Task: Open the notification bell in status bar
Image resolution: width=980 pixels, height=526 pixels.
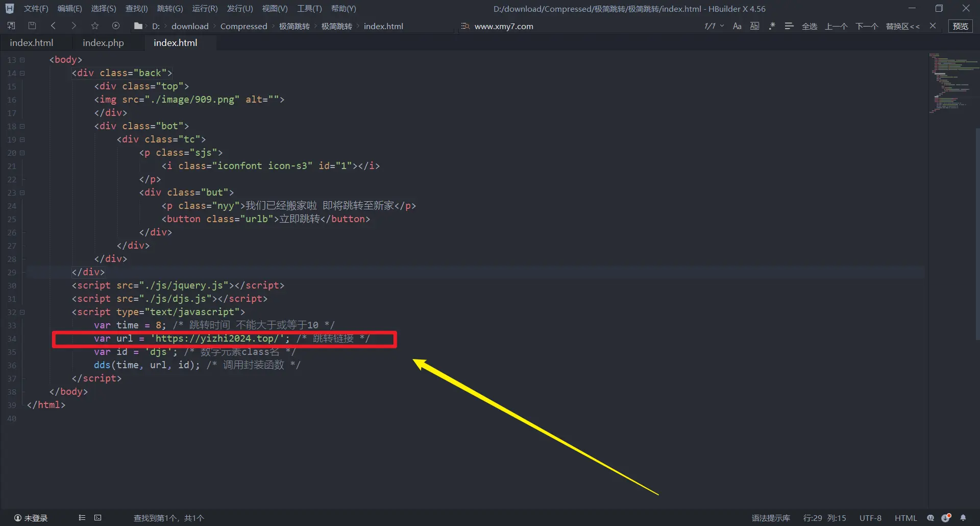Action: [963, 518]
